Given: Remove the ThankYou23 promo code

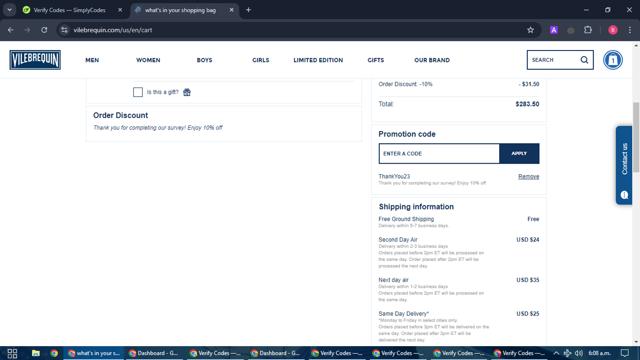Looking at the screenshot, I should pyautogui.click(x=529, y=177).
